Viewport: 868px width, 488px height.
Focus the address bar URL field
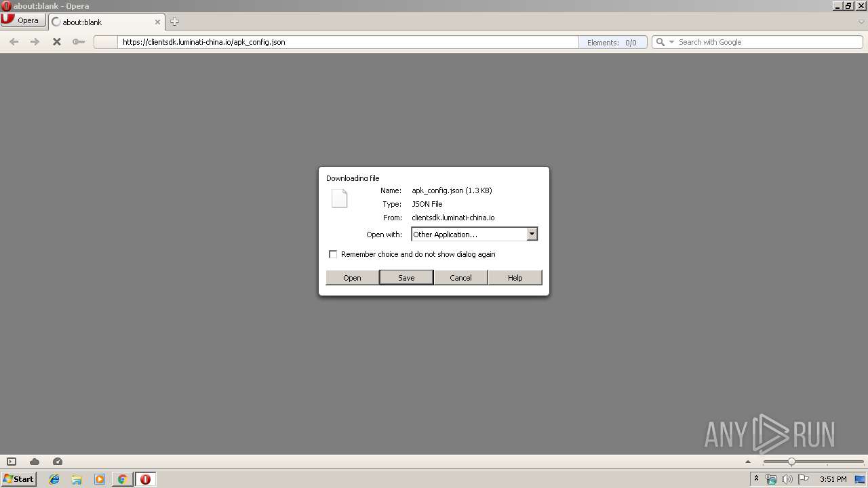(349, 42)
